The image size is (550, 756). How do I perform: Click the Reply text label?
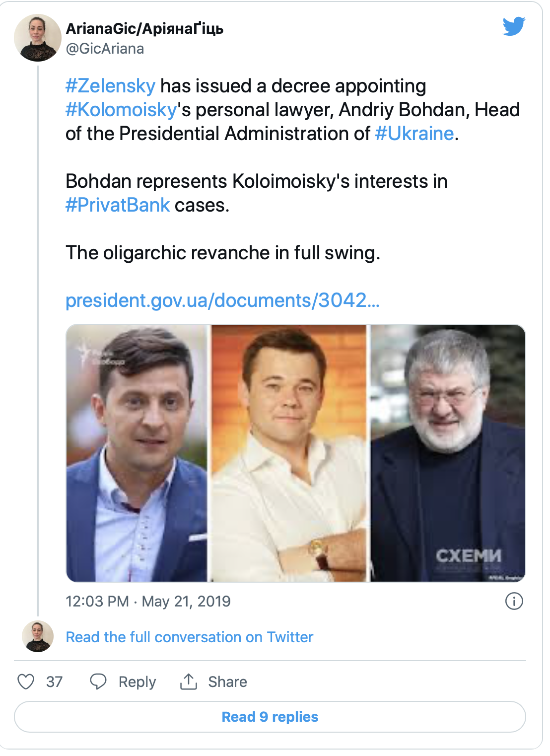[x=137, y=682]
